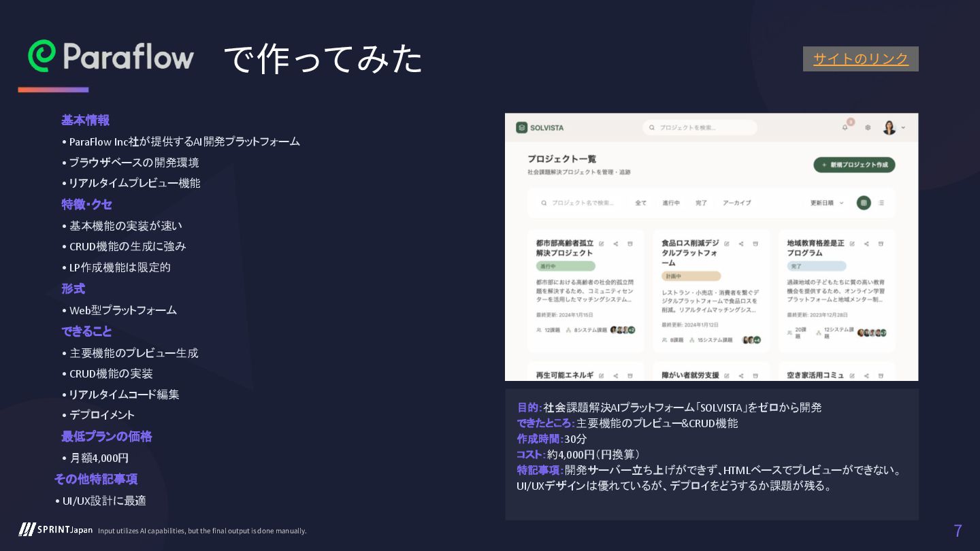Viewport: 980px width, 551px height.
Task: Switch to grid view
Action: [x=864, y=203]
